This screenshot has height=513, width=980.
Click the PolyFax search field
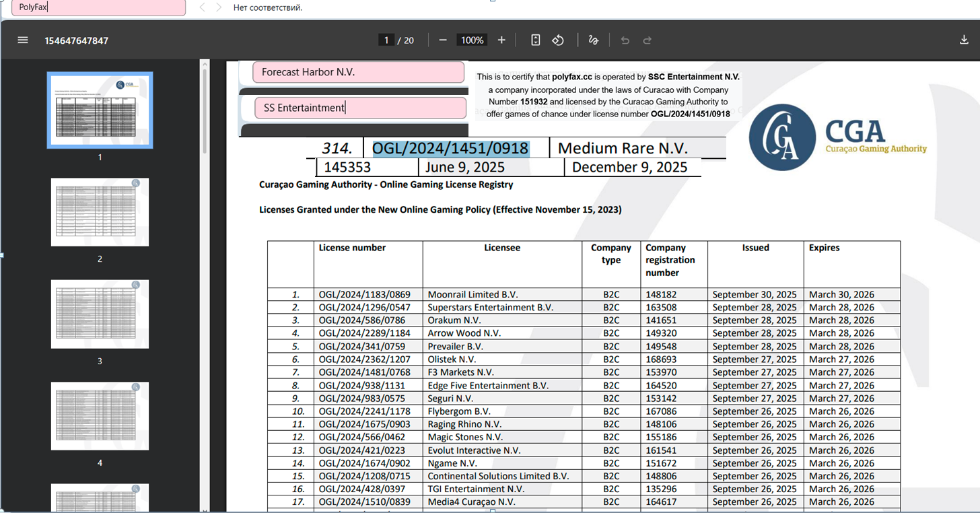98,7
